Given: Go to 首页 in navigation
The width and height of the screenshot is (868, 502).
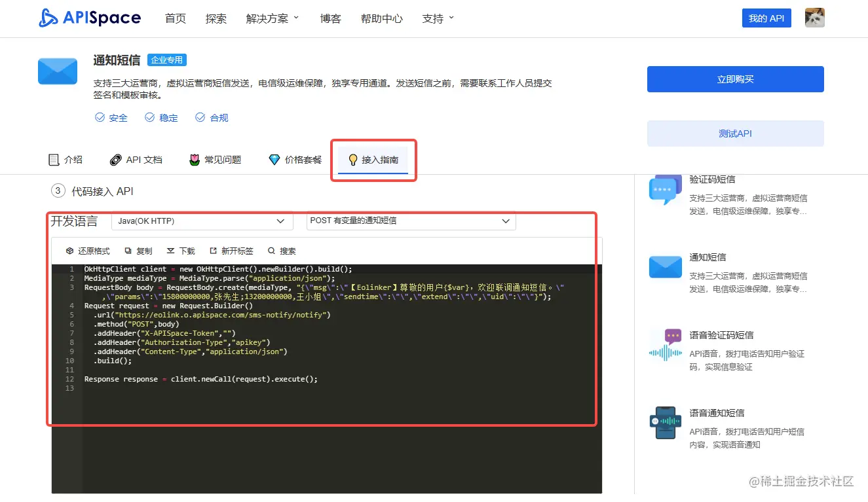Looking at the screenshot, I should (x=176, y=19).
